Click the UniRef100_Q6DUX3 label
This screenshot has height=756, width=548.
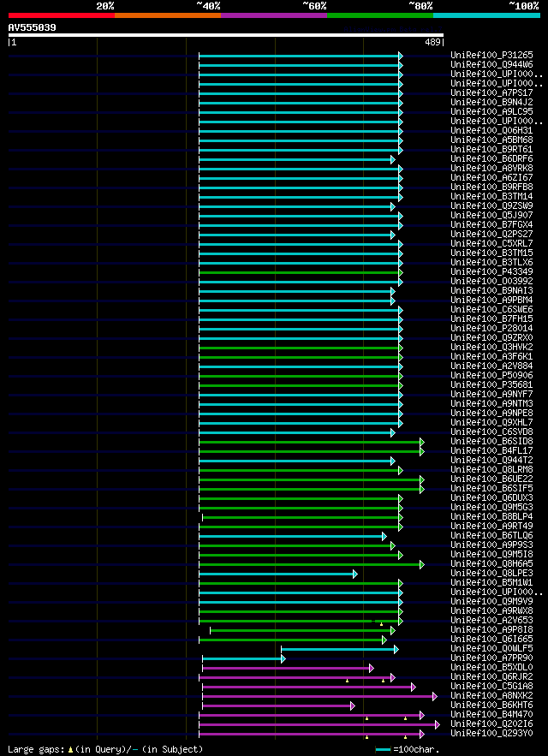(491, 497)
